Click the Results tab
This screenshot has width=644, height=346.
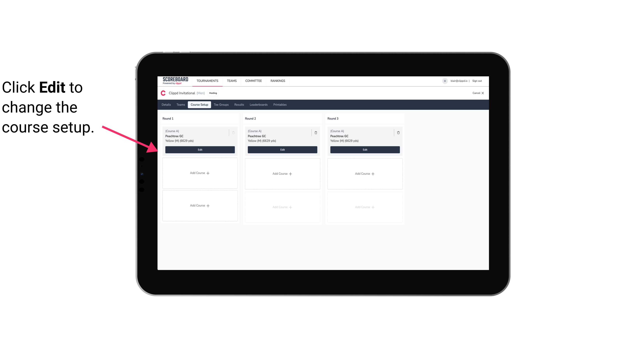coord(239,105)
